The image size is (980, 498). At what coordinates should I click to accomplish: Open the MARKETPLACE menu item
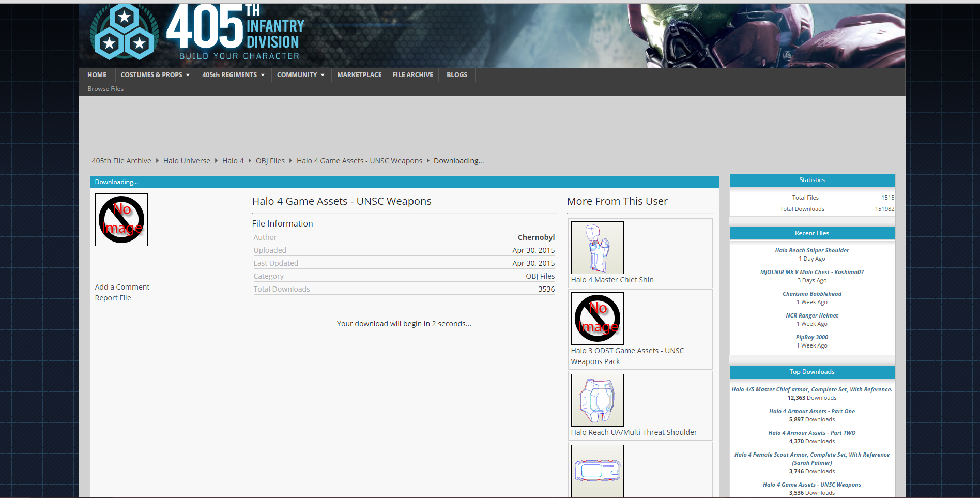point(359,75)
